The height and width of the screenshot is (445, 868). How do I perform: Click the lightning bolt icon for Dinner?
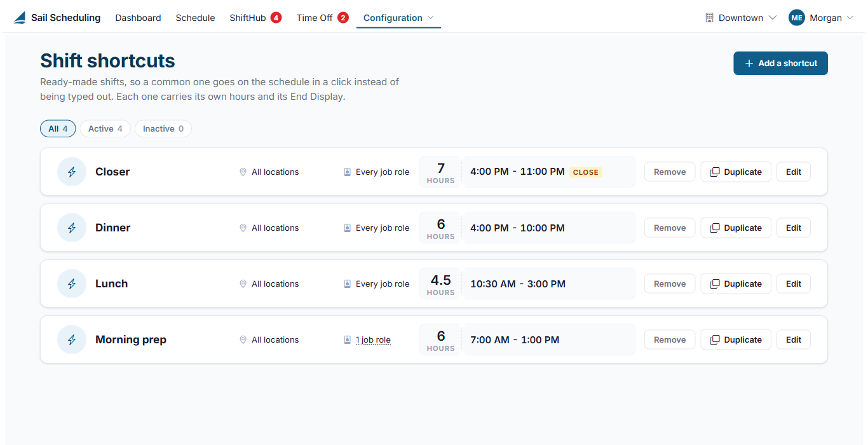pyautogui.click(x=72, y=228)
